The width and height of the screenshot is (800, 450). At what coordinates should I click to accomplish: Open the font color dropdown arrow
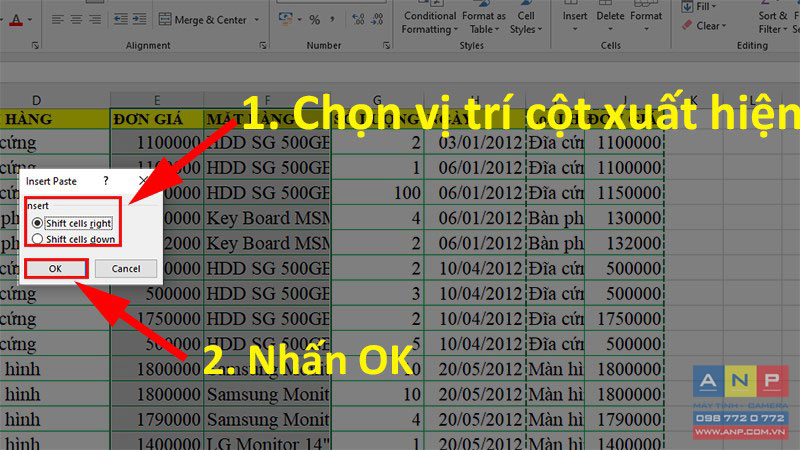click(30, 20)
